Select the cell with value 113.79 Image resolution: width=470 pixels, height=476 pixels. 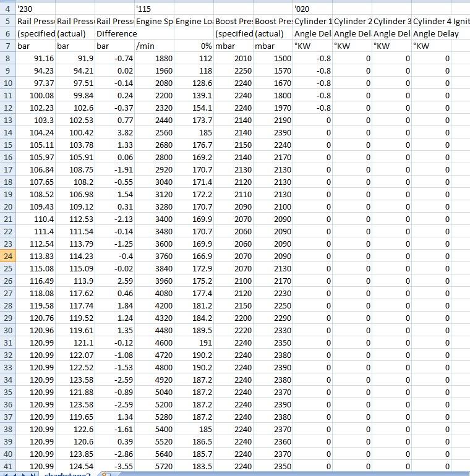[x=75, y=244]
